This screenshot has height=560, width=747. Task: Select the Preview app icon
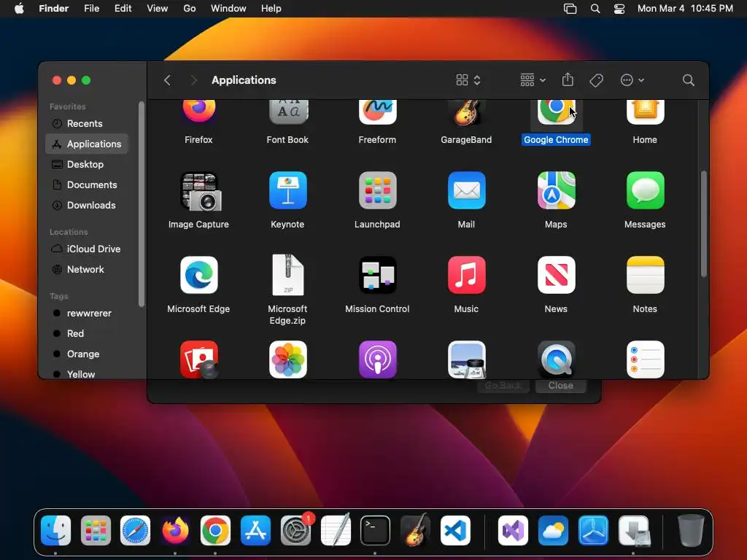pyautogui.click(x=466, y=359)
